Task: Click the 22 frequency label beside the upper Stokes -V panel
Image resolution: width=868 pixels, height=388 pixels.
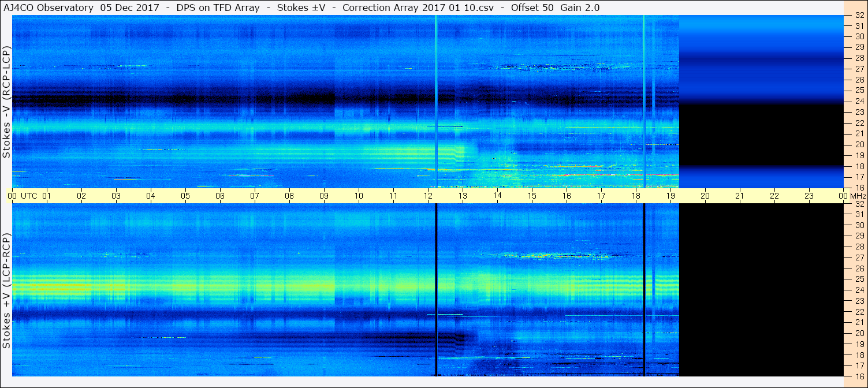Action: (859, 123)
